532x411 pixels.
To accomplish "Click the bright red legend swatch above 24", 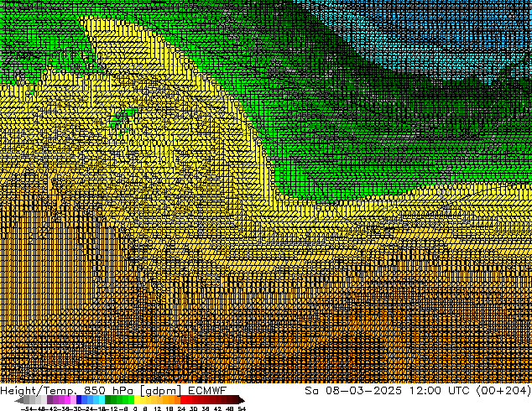I will coord(183,399).
